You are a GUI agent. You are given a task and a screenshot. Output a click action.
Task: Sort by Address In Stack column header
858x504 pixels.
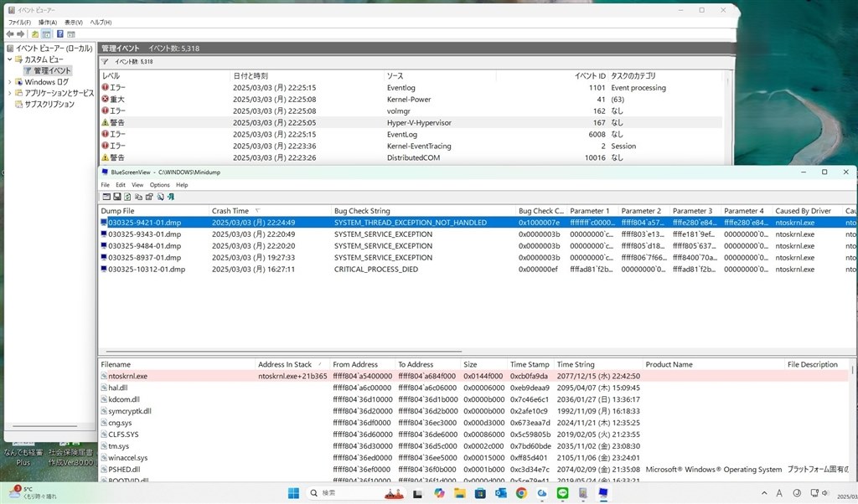[292, 364]
